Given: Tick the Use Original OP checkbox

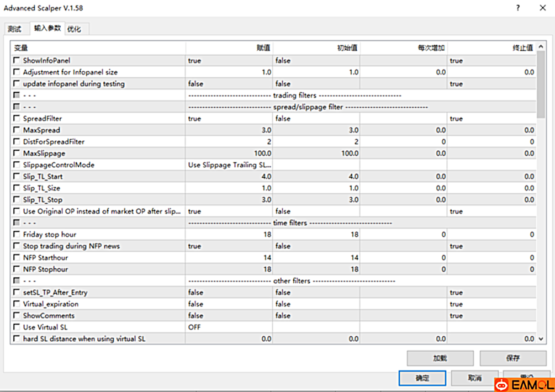Looking at the screenshot, I should [x=17, y=211].
